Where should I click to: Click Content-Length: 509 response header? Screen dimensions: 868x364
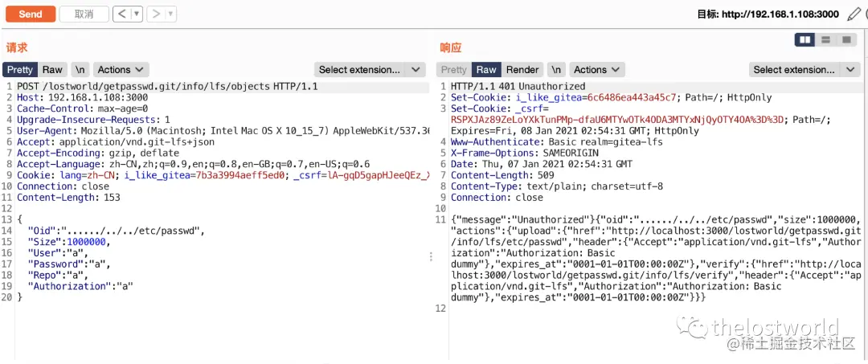coord(502,175)
